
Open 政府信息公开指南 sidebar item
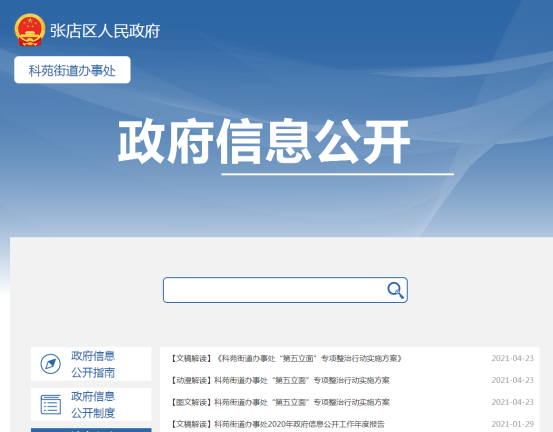91,364
